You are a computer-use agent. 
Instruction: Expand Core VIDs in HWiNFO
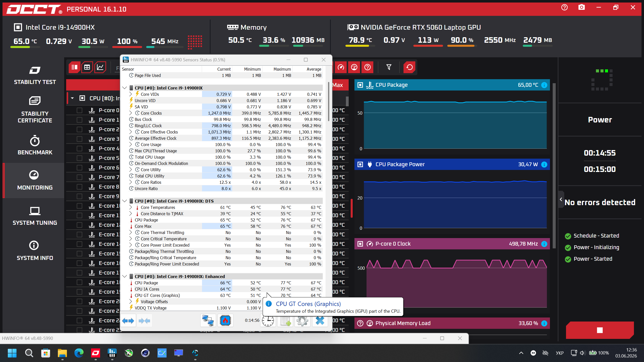coord(131,94)
